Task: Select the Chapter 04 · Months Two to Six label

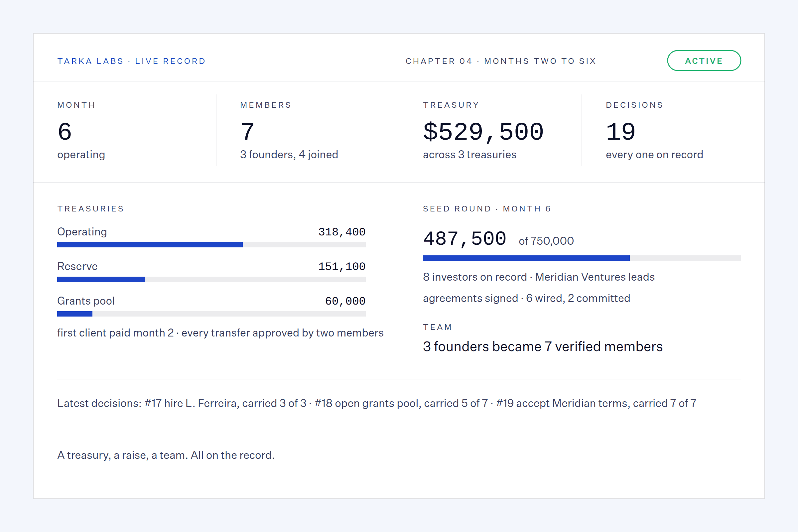Action: (x=501, y=61)
